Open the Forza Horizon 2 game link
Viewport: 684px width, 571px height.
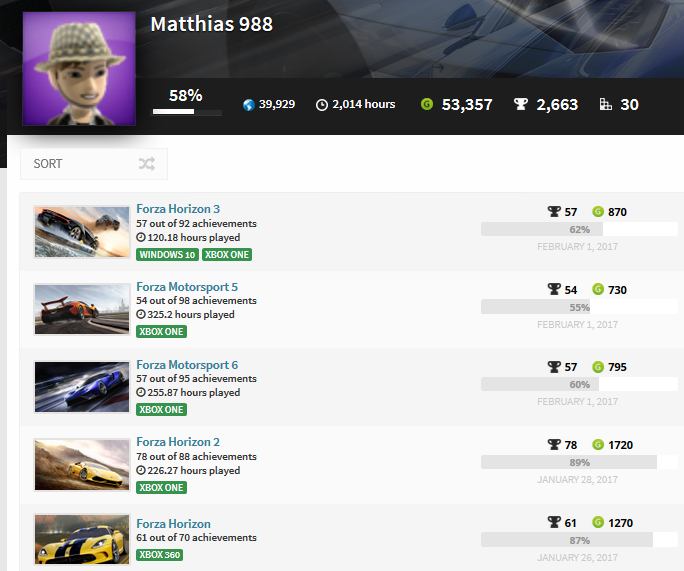[x=178, y=442]
